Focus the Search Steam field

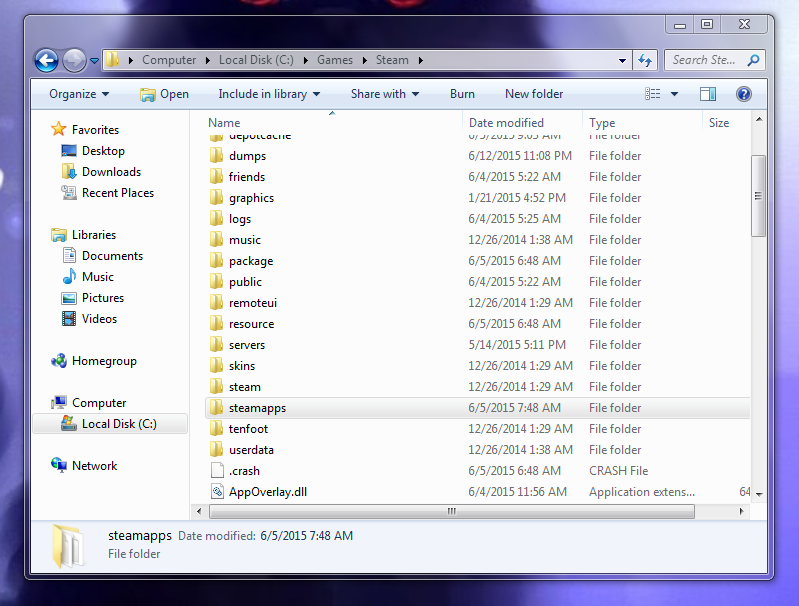(704, 60)
